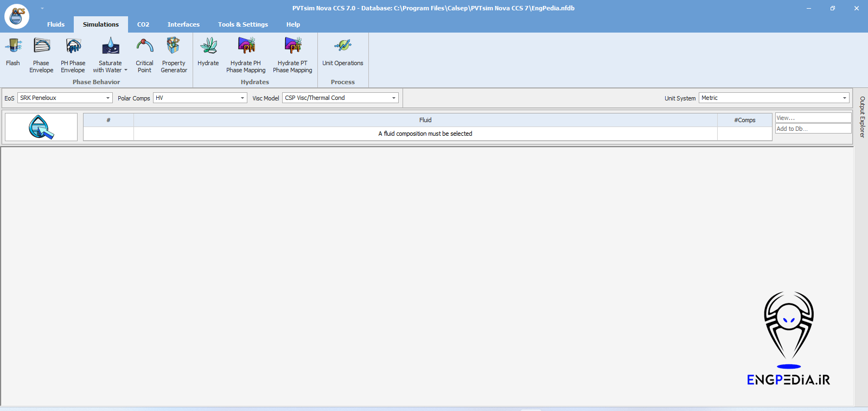Open the Property Generator
Viewport: 868px width, 411px height.
(174, 55)
